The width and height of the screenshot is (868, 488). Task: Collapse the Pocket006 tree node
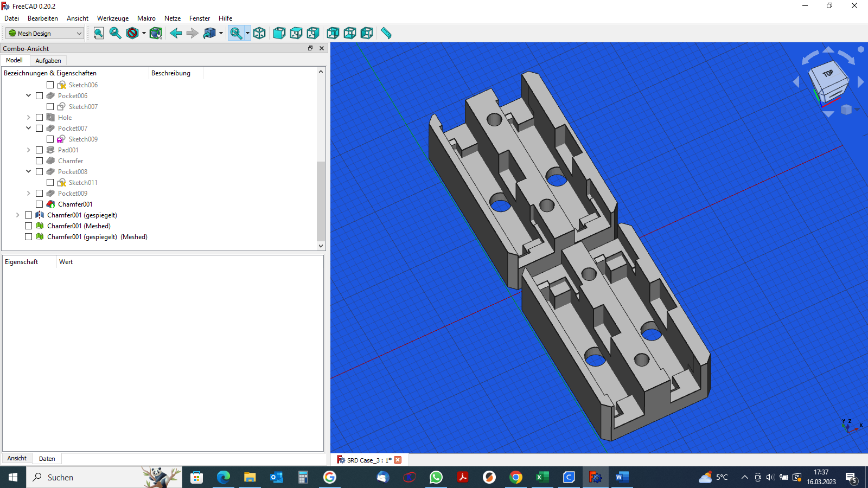pyautogui.click(x=29, y=95)
